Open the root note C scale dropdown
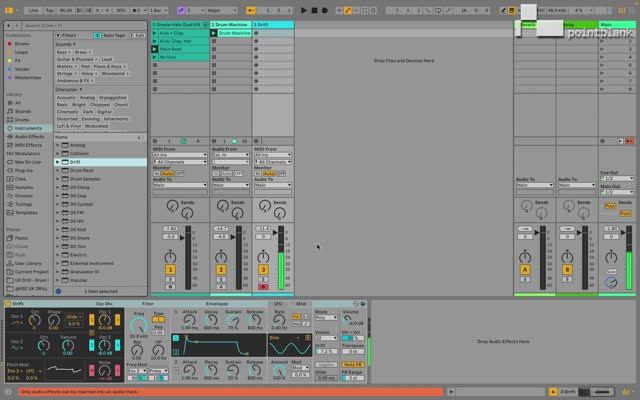Image resolution: width=640 pixels, height=400 pixels. [195, 10]
